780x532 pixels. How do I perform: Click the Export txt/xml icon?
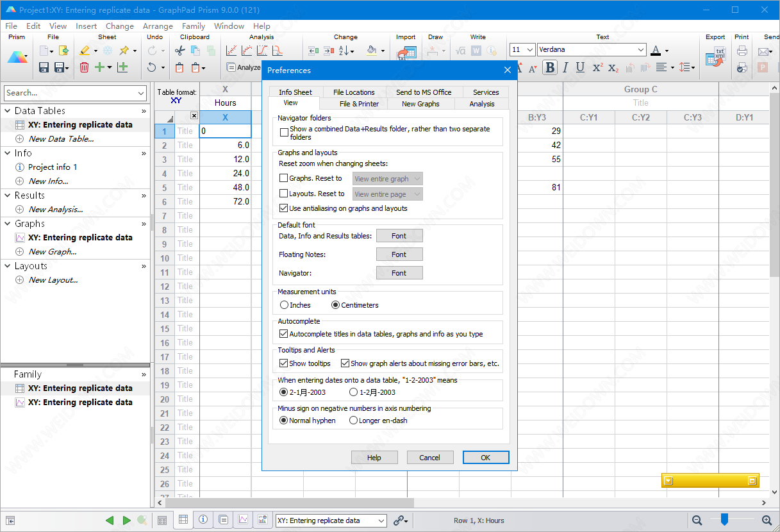click(715, 56)
